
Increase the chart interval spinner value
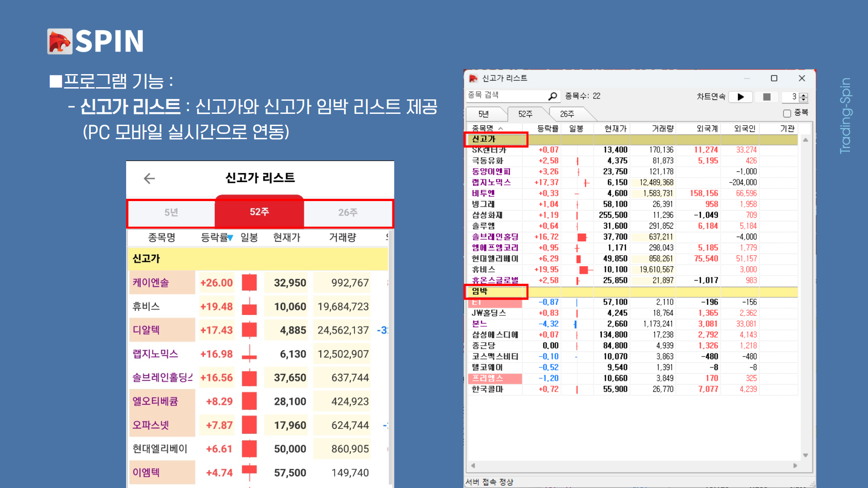[803, 94]
